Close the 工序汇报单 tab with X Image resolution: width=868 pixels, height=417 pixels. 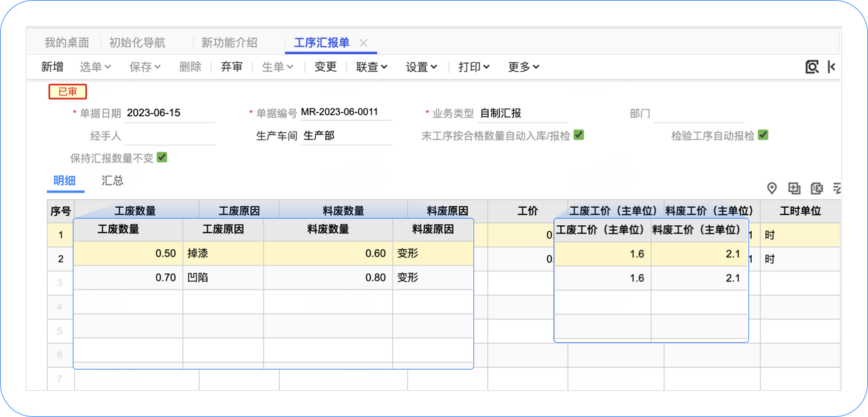[363, 43]
